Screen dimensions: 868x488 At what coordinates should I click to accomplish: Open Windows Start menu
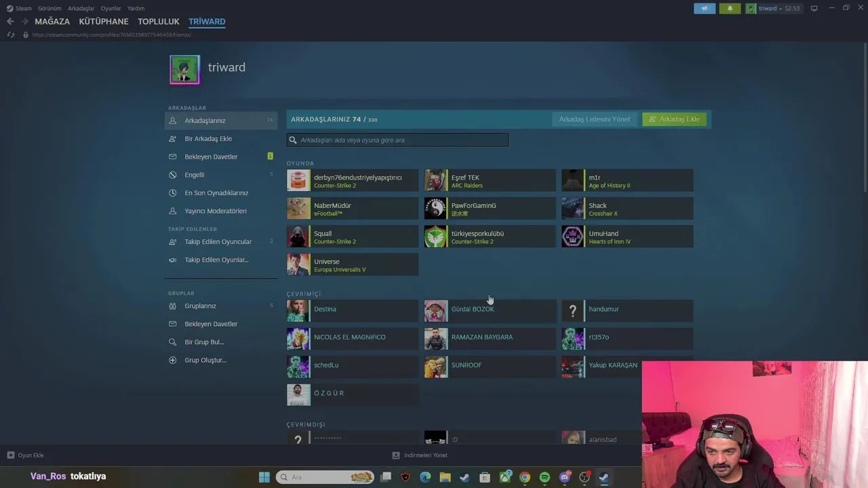tap(264, 477)
